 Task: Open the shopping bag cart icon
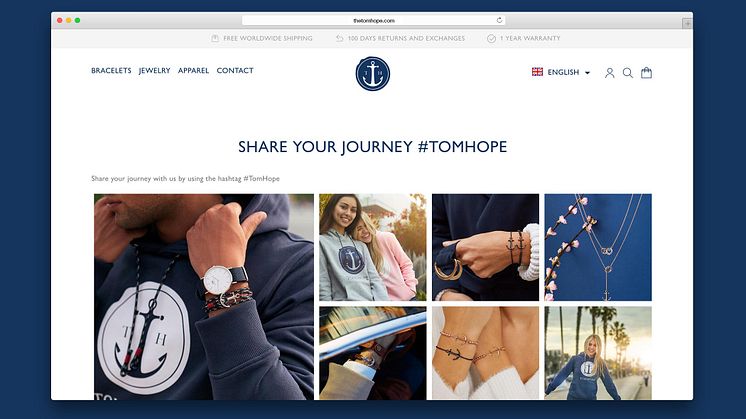(646, 72)
